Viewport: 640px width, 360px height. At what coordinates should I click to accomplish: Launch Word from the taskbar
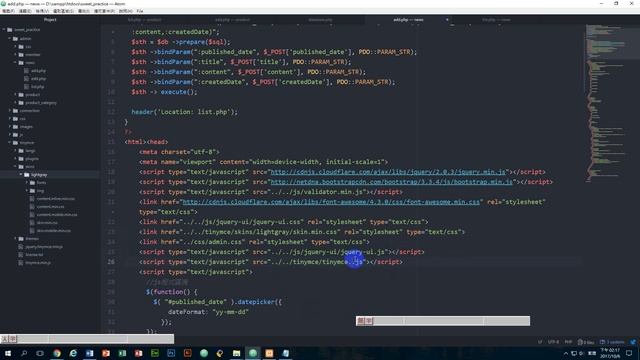[89, 353]
